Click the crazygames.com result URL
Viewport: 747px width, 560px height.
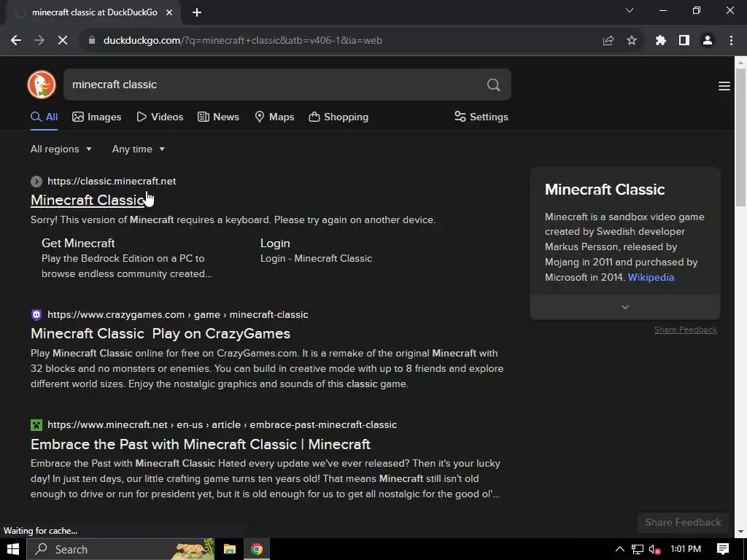[178, 315]
